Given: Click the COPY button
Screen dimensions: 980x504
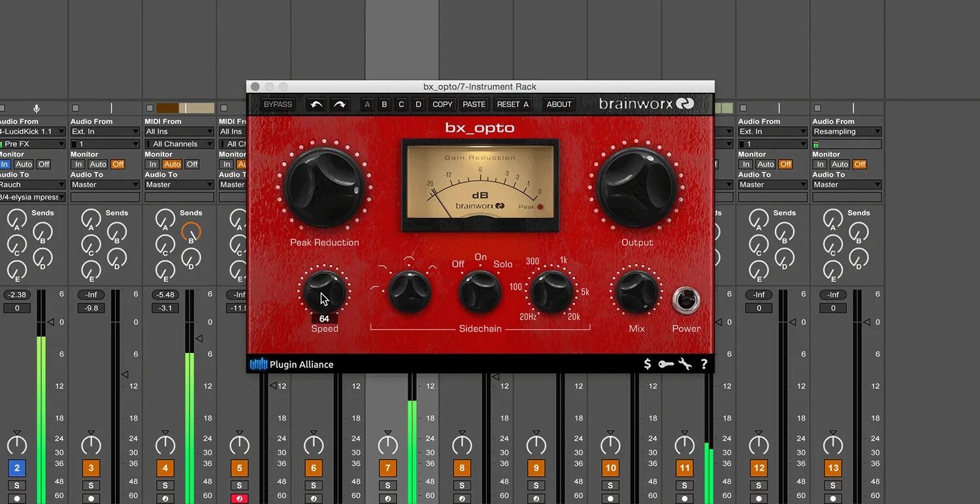Looking at the screenshot, I should click(x=442, y=105).
